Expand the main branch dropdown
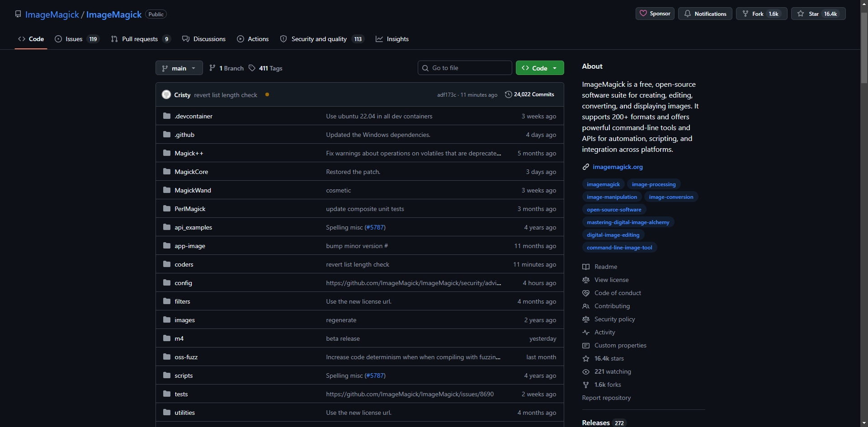Screen dimensions: 868x427 (x=179, y=68)
